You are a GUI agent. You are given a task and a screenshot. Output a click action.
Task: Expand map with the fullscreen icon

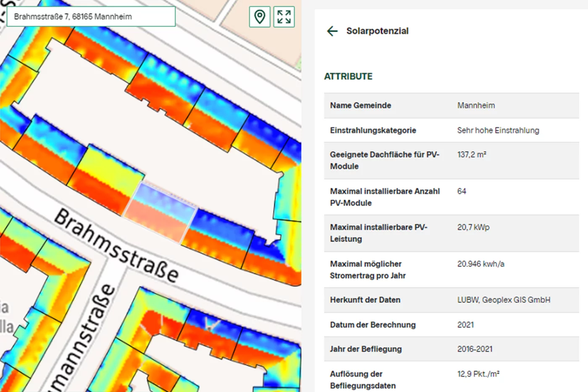(x=284, y=17)
